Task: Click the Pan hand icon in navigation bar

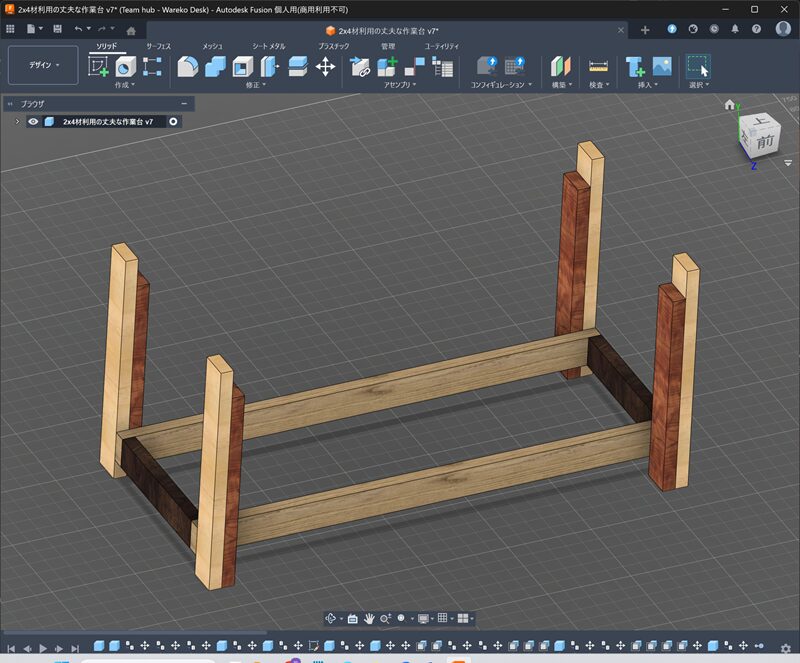Action: coord(369,619)
